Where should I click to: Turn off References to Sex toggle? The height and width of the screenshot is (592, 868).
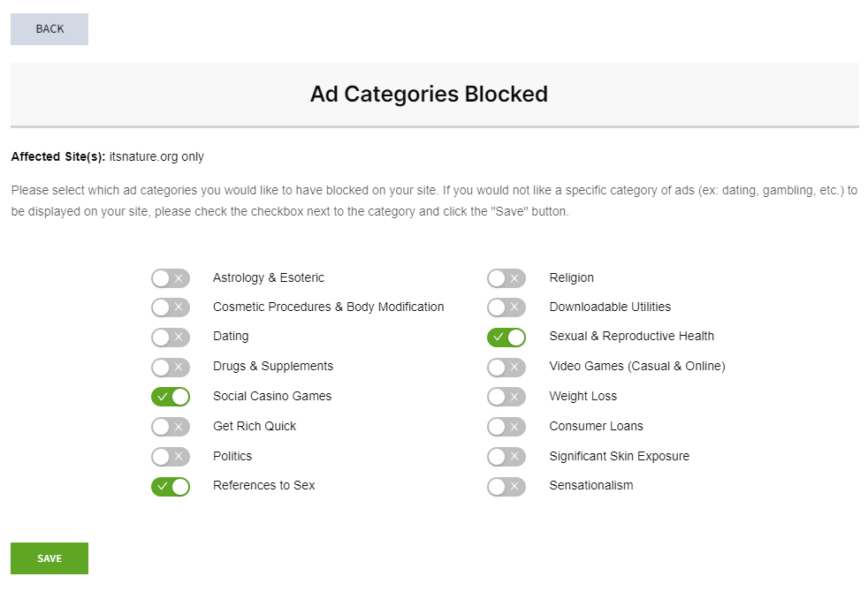pos(170,486)
